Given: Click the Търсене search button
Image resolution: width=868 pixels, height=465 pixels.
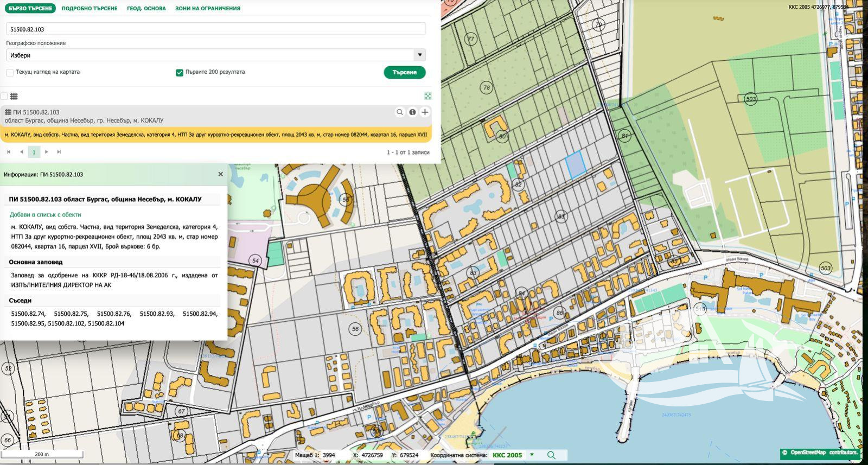Looking at the screenshot, I should pyautogui.click(x=405, y=72).
